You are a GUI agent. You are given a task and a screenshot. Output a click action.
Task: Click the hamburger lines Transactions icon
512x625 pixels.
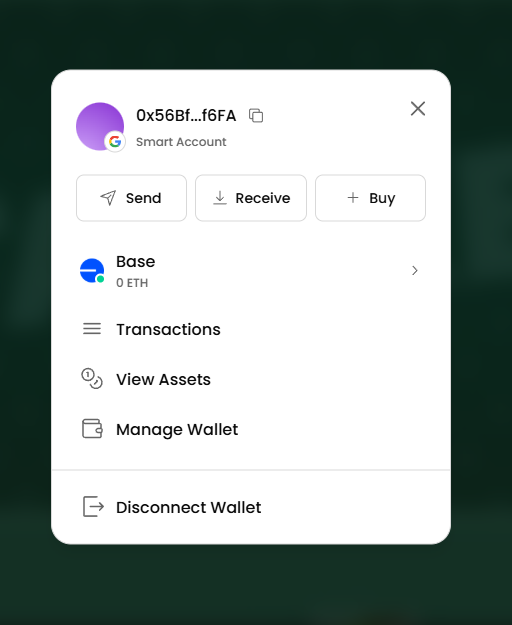(x=92, y=329)
